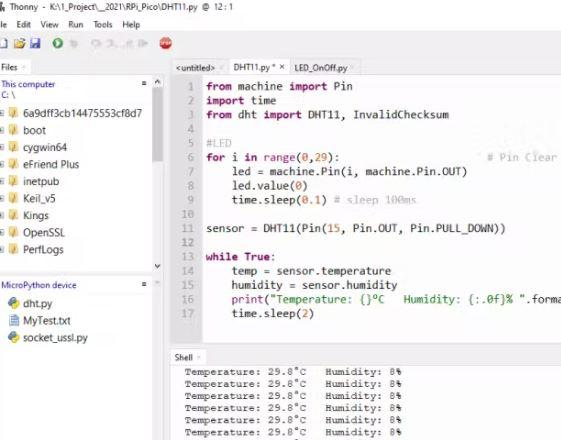
Task: Click the Step into debug icon
Action: pos(112,43)
